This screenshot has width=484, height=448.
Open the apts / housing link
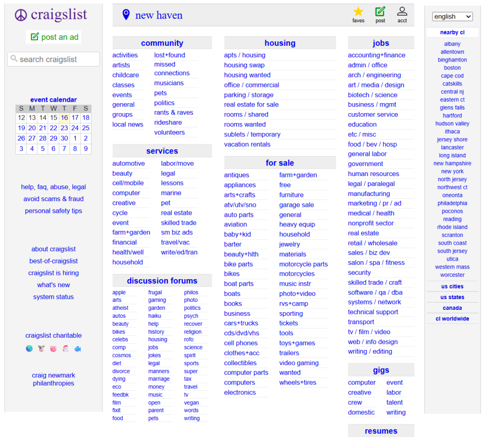click(x=244, y=55)
